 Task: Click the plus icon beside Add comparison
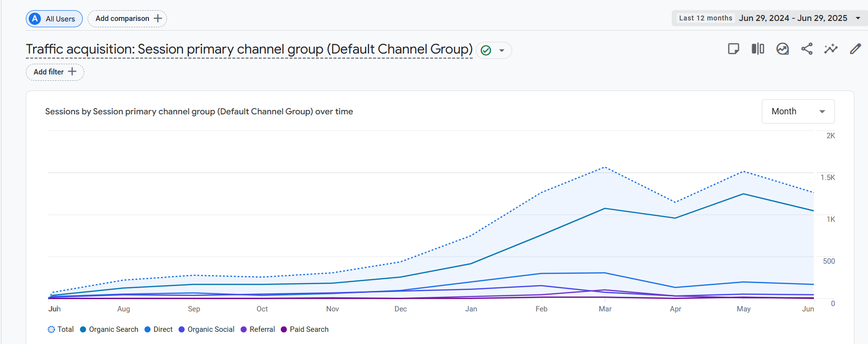click(158, 18)
